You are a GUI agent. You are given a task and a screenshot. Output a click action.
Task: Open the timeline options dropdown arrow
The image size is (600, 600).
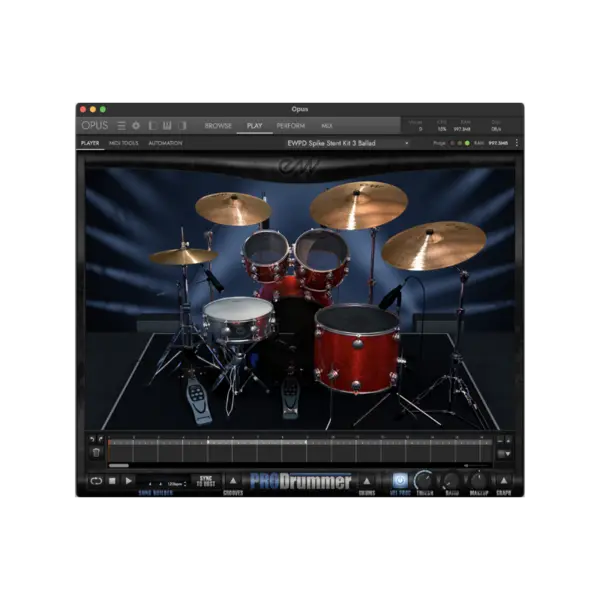tap(508, 454)
